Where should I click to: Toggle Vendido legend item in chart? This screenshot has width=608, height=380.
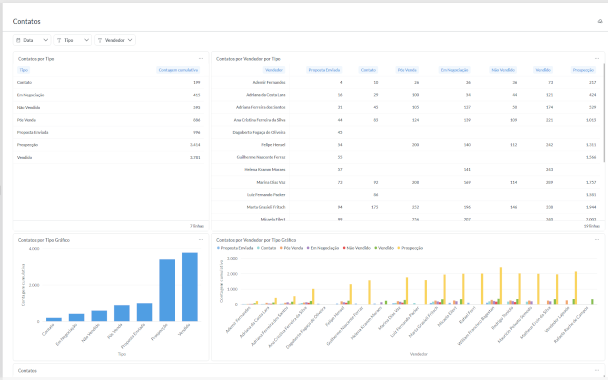384,248
